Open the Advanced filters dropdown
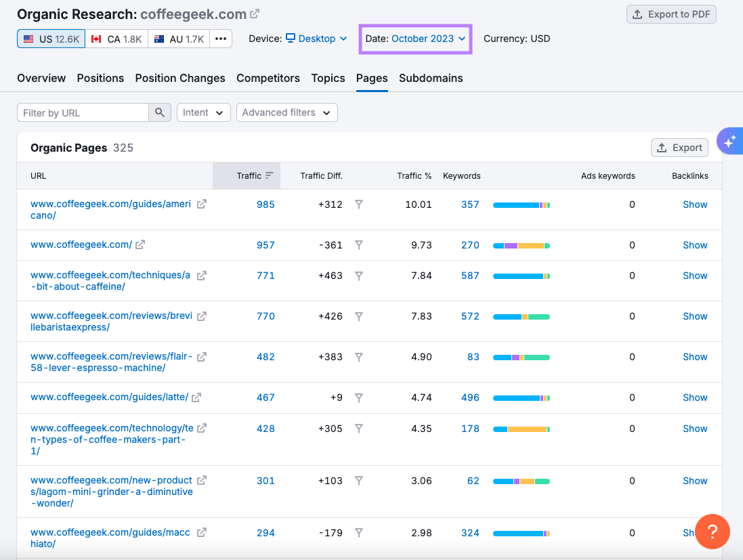The height and width of the screenshot is (560, 743). (x=286, y=112)
